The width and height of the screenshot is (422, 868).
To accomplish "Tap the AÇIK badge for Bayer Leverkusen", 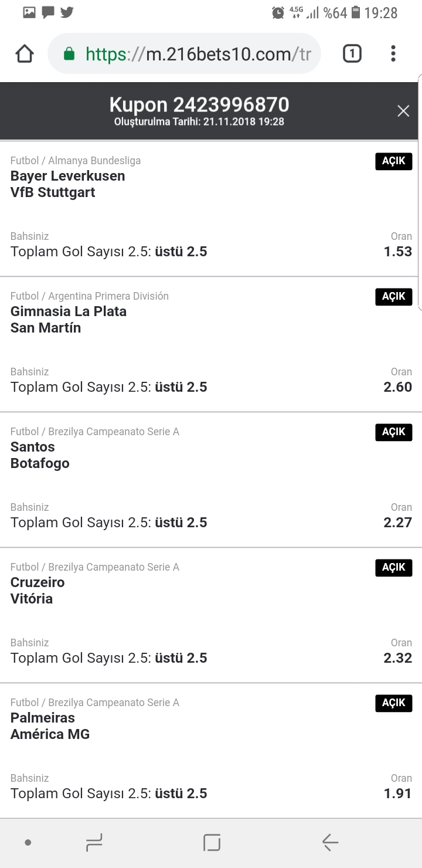I will pyautogui.click(x=394, y=161).
